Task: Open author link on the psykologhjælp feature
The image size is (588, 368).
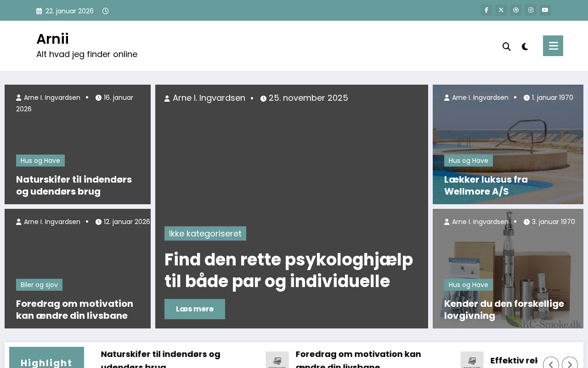Action: [x=205, y=98]
